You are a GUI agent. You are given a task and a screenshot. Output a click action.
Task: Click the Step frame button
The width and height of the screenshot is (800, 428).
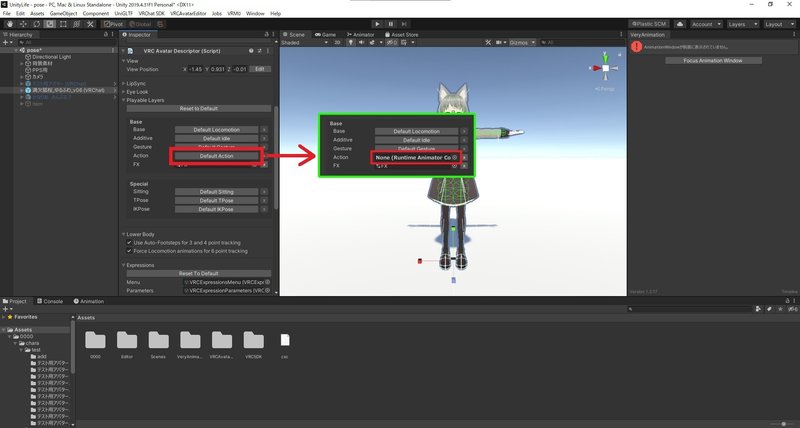pos(405,24)
